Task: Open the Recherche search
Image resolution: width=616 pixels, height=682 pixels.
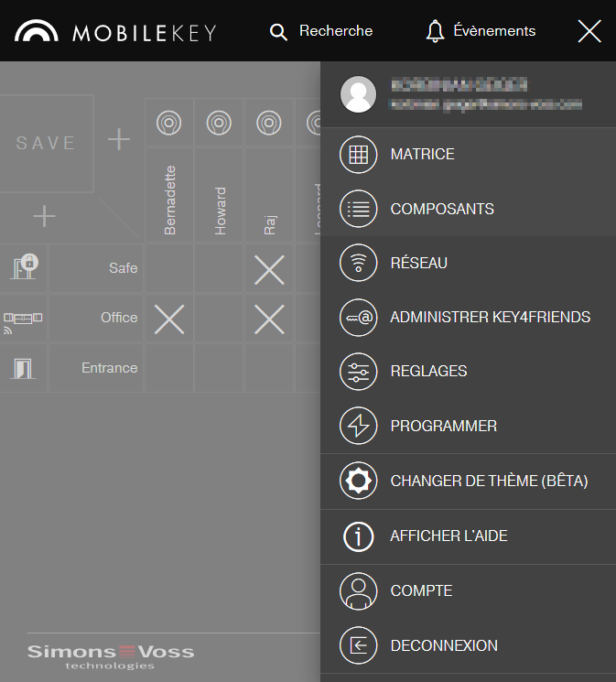Action: click(x=321, y=31)
